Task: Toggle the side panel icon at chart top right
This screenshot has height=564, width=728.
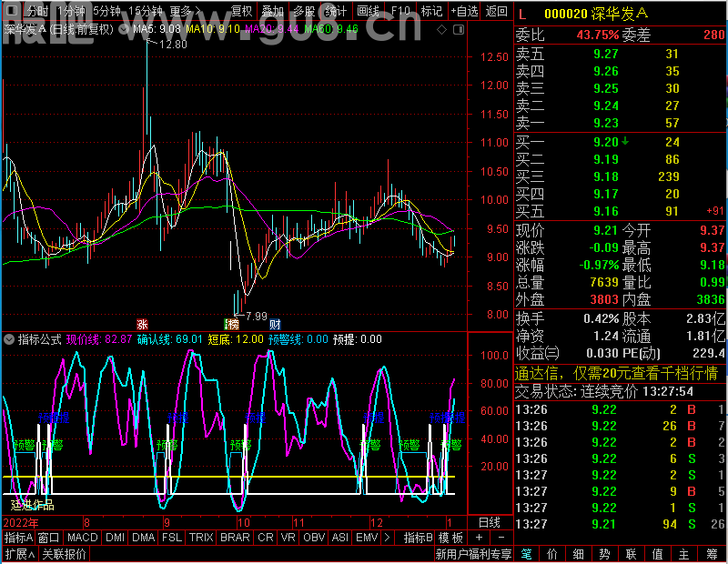Action: [459, 30]
